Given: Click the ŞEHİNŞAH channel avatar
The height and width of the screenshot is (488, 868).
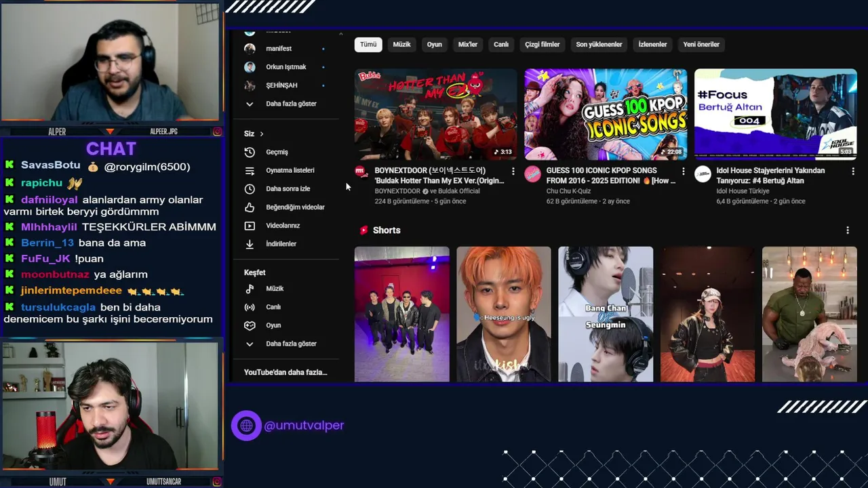Looking at the screenshot, I should (x=250, y=85).
